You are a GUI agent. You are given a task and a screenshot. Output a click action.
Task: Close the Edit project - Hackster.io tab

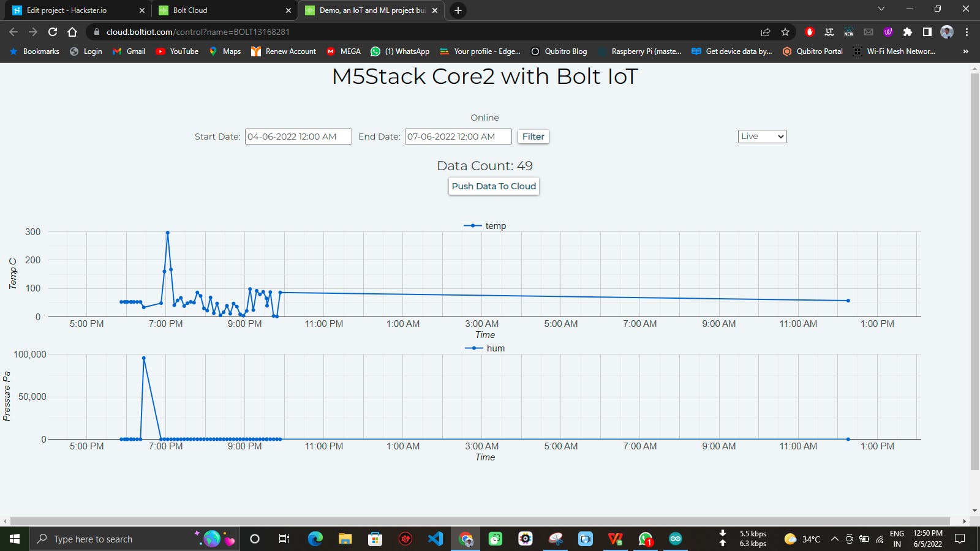click(x=142, y=10)
